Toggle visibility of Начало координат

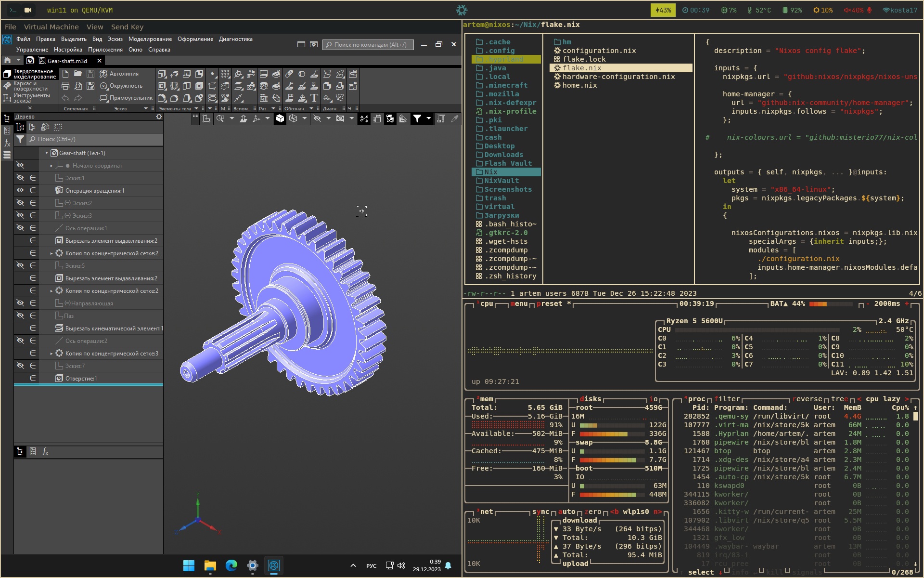(20, 165)
